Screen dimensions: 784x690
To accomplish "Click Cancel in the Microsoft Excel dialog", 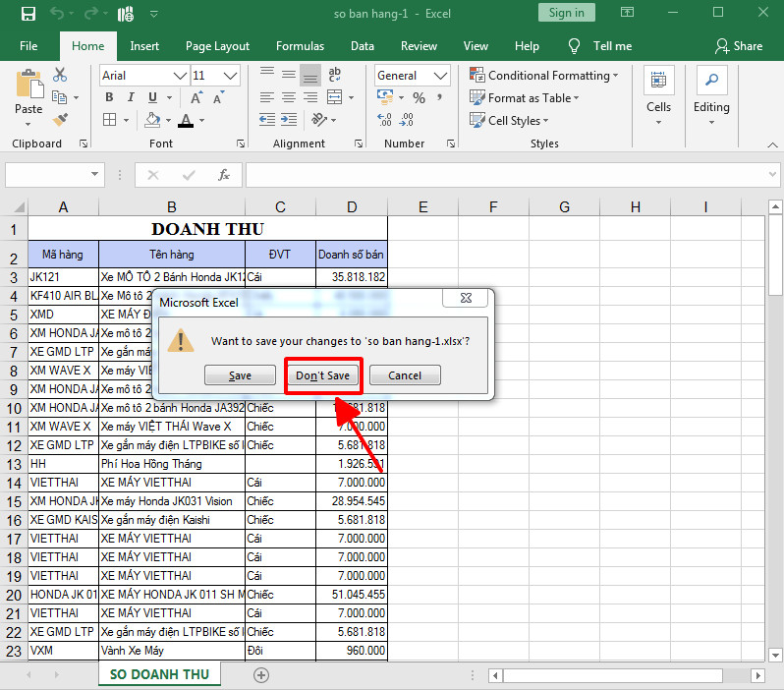I will pyautogui.click(x=405, y=375).
